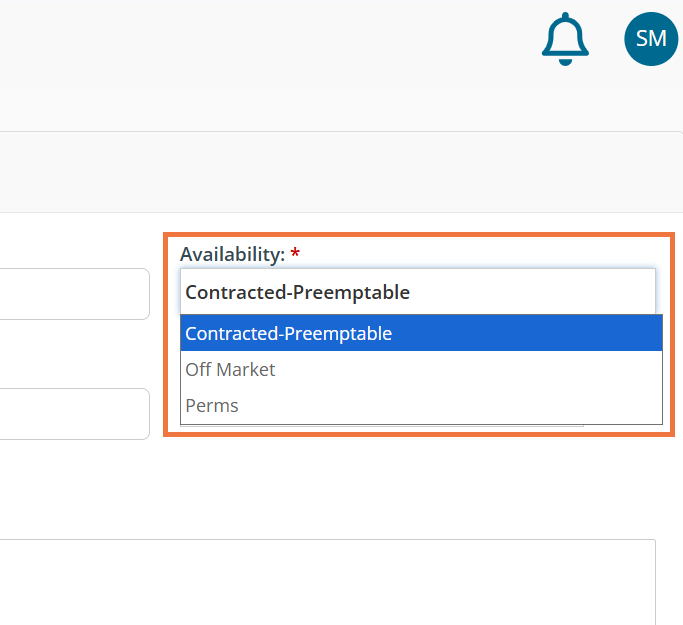The image size is (683, 625).
Task: Open the notifications bell
Action: pos(566,39)
